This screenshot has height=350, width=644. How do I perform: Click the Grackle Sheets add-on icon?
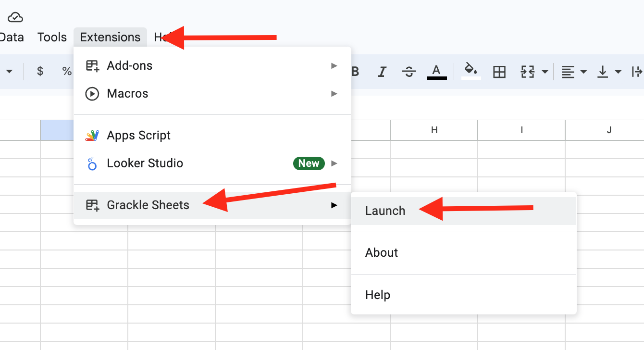click(x=92, y=205)
